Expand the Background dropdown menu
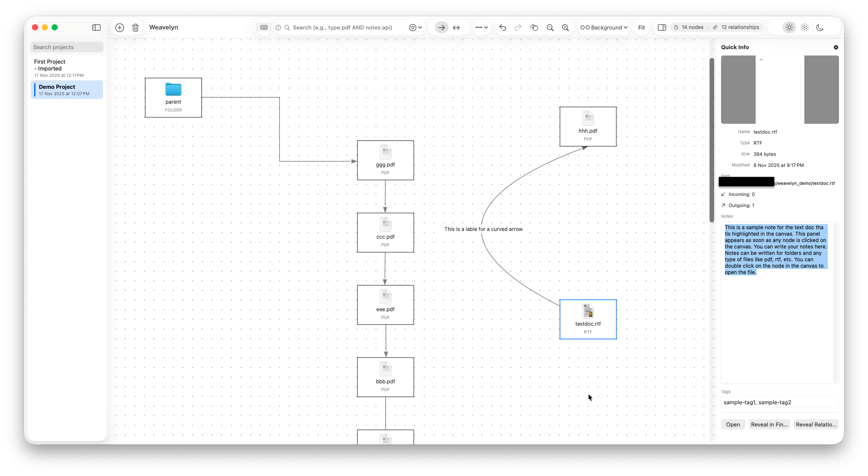The image size is (868, 476). [604, 27]
